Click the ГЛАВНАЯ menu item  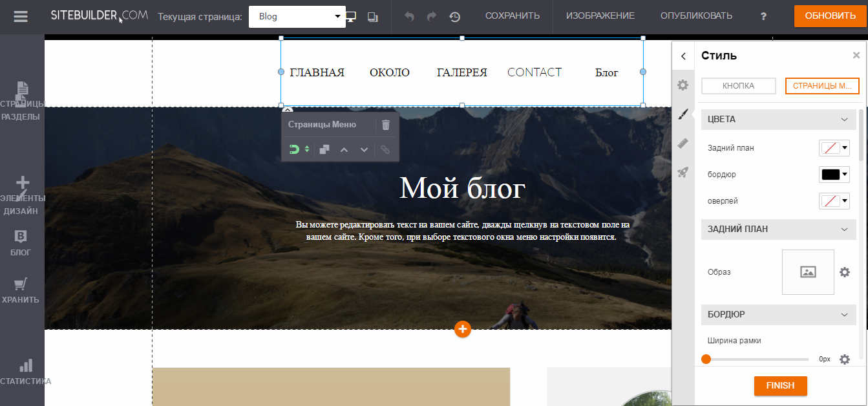pyautogui.click(x=317, y=72)
